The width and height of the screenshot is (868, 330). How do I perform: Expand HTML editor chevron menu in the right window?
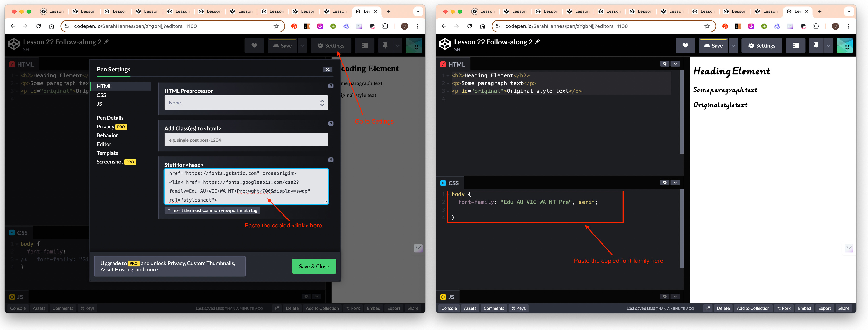click(675, 64)
